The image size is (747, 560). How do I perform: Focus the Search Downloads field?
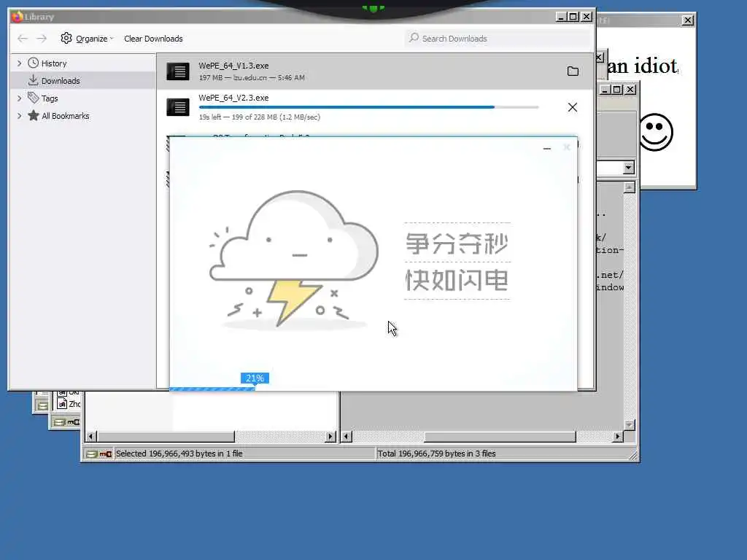click(x=498, y=39)
